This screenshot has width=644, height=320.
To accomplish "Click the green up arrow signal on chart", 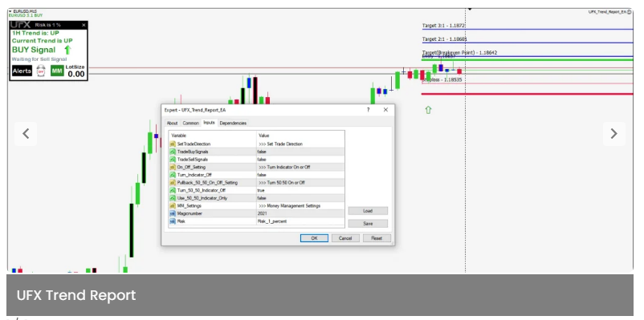I will click(x=428, y=110).
